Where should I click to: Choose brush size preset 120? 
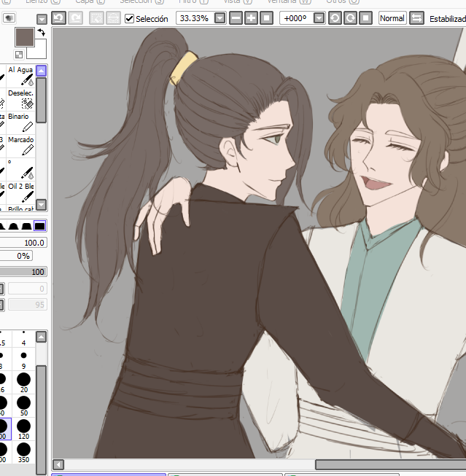click(x=23, y=429)
